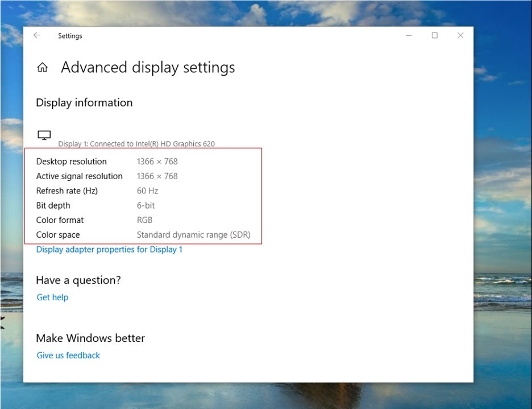Screen dimensions: 532x409
Task: Maximize the Settings window
Action: point(435,35)
